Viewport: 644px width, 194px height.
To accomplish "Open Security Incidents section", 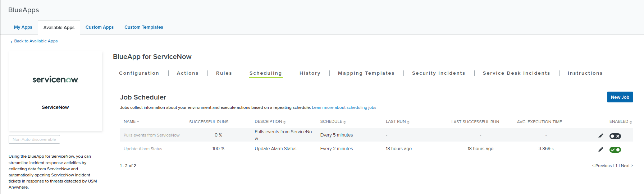I will [439, 73].
